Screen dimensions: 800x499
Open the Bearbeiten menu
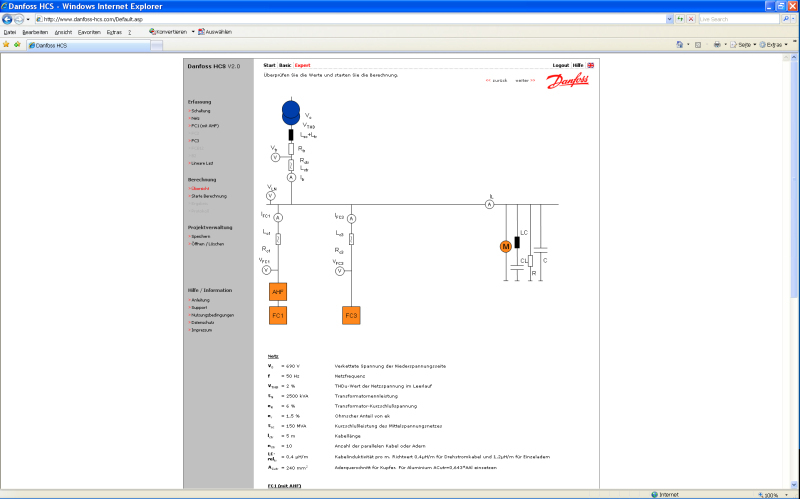[35, 32]
